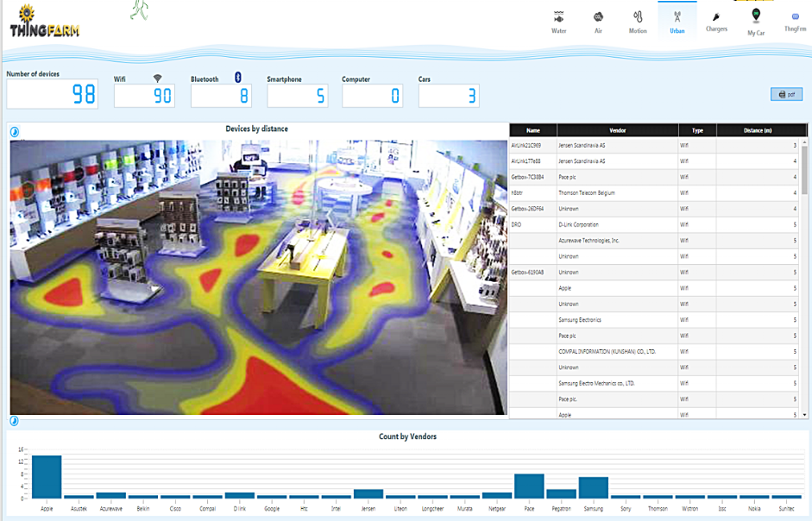
Task: Click the Computer count field showing 0
Action: [x=372, y=96]
